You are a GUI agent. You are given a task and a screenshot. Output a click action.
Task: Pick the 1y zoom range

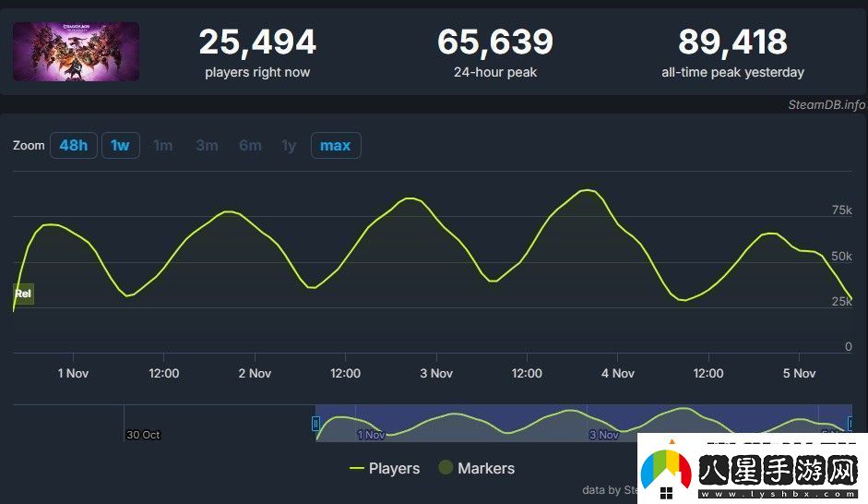click(289, 146)
